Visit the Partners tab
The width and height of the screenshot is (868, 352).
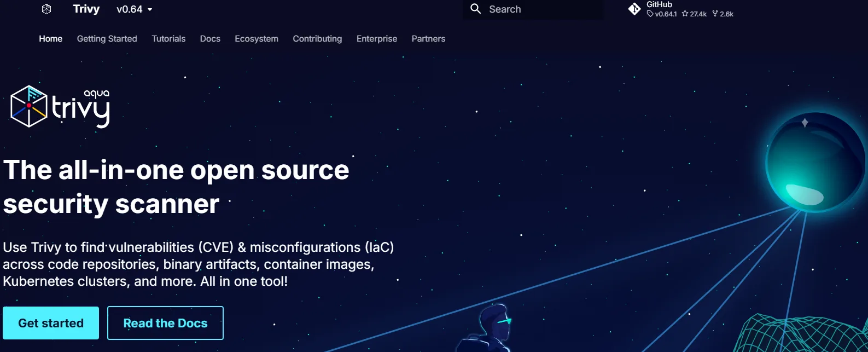[428, 39]
